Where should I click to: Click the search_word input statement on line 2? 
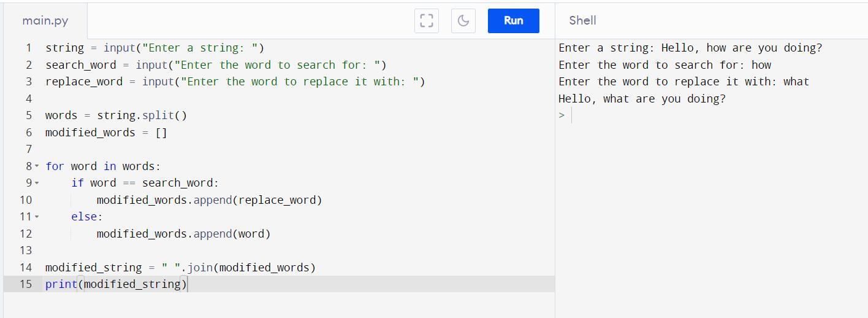click(216, 65)
